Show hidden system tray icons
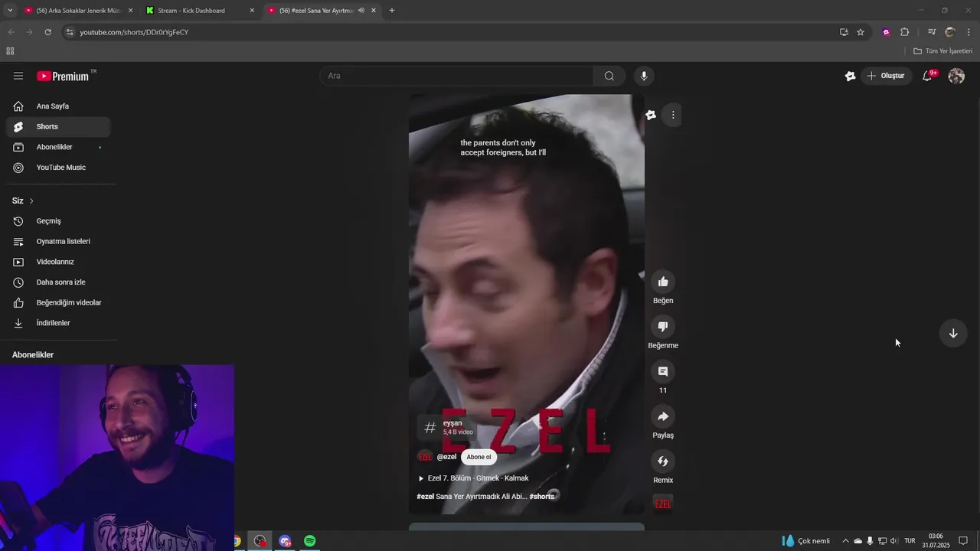The image size is (980, 551). tap(845, 541)
